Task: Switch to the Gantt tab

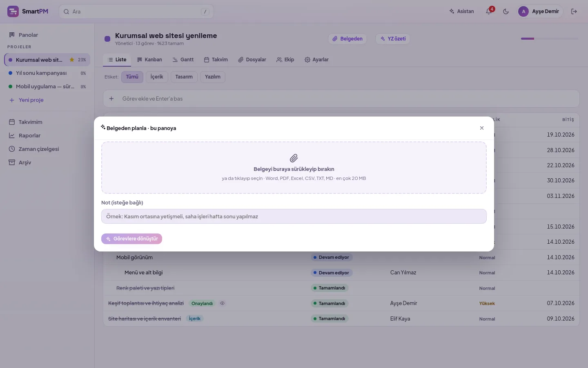Action: click(x=183, y=60)
